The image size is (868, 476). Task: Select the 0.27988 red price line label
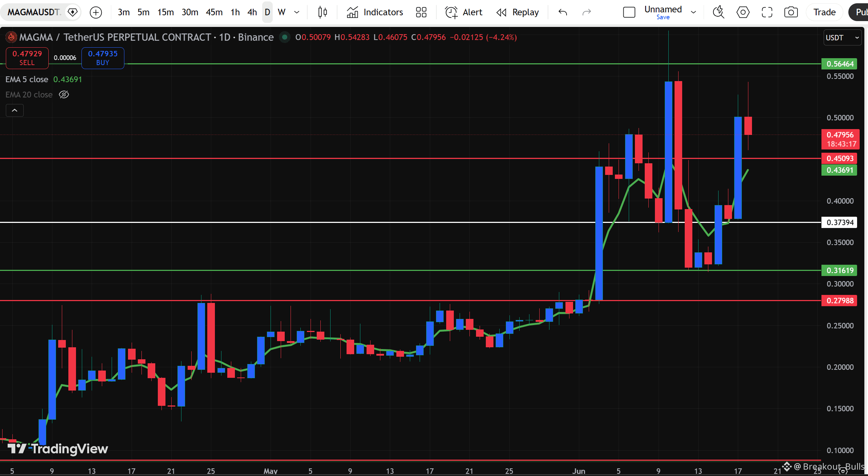(839, 301)
